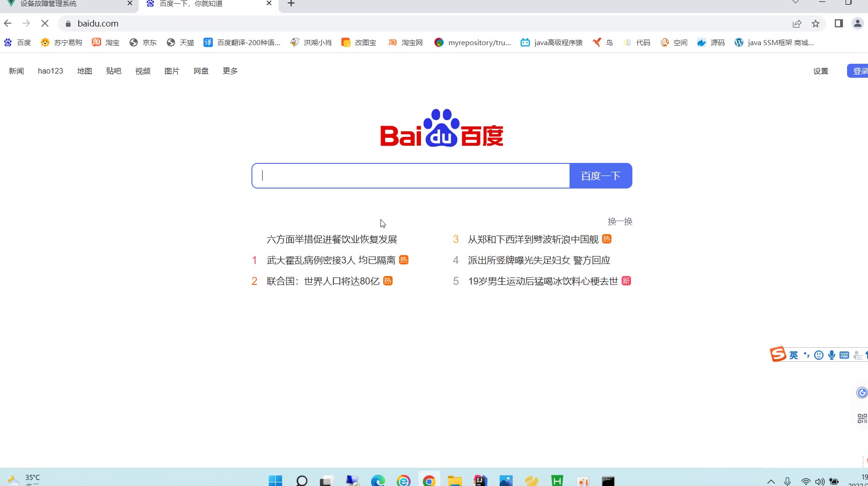The height and width of the screenshot is (486, 868).
Task: Open 地图 in Baidu top navigation
Action: [85, 71]
